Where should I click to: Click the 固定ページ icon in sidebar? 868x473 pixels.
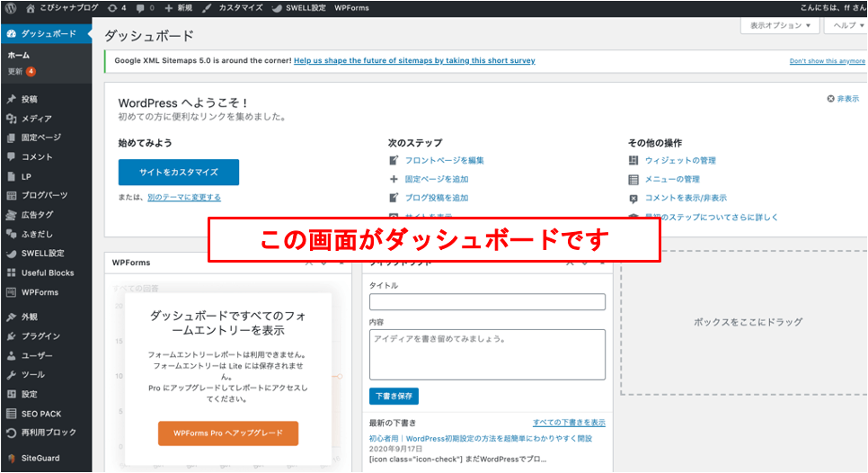[x=11, y=138]
